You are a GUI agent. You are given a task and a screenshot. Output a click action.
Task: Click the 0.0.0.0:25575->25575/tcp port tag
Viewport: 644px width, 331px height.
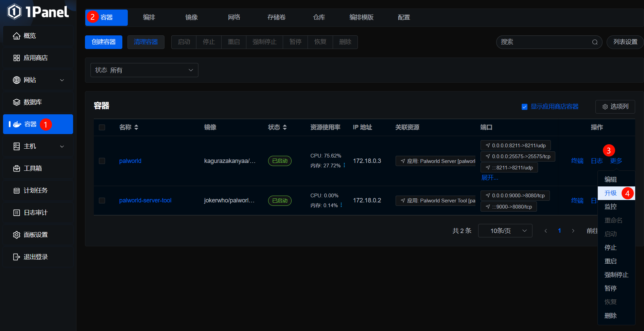click(518, 156)
